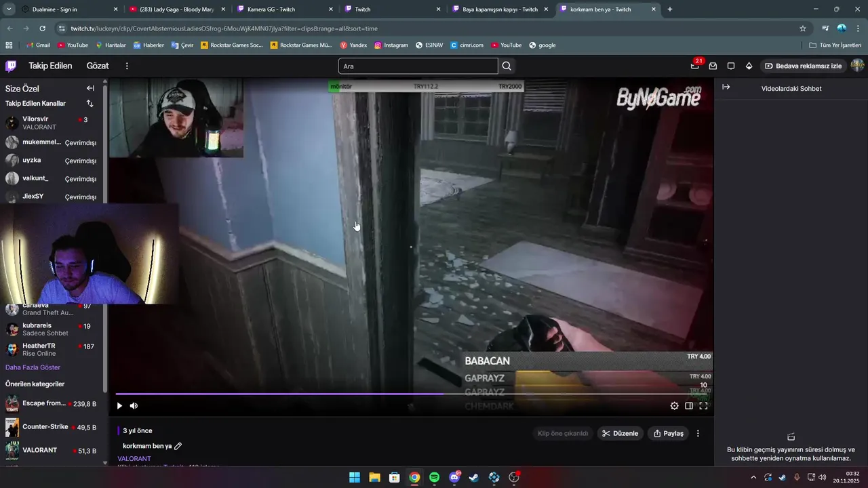Open uyzka channel in sidebar
Screen dimensions: 868x488
(51, 161)
